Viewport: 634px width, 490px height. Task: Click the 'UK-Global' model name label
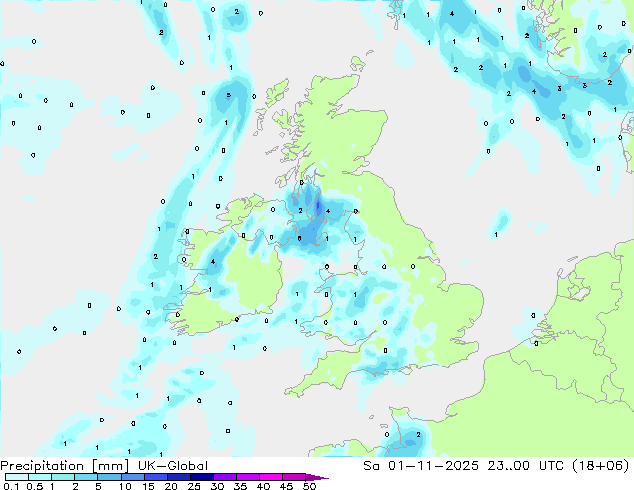173,466
